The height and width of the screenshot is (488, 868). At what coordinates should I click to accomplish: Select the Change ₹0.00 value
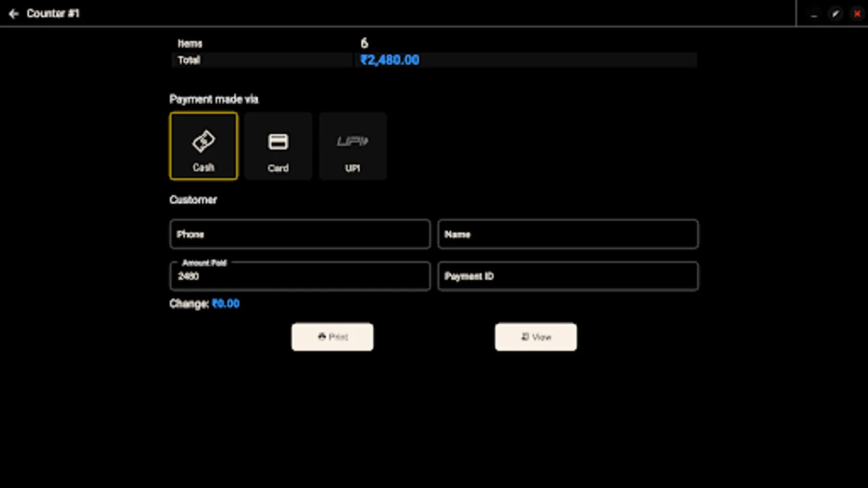[x=226, y=304]
